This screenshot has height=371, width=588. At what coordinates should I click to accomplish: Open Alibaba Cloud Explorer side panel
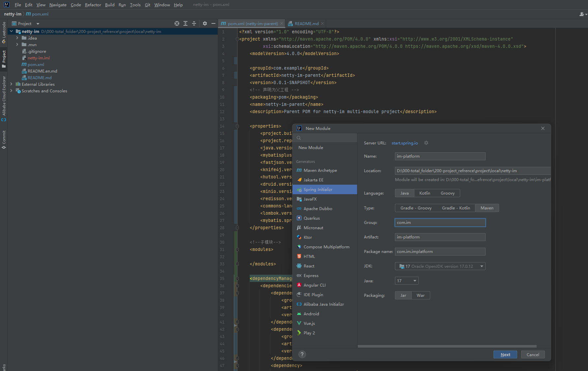click(x=4, y=98)
